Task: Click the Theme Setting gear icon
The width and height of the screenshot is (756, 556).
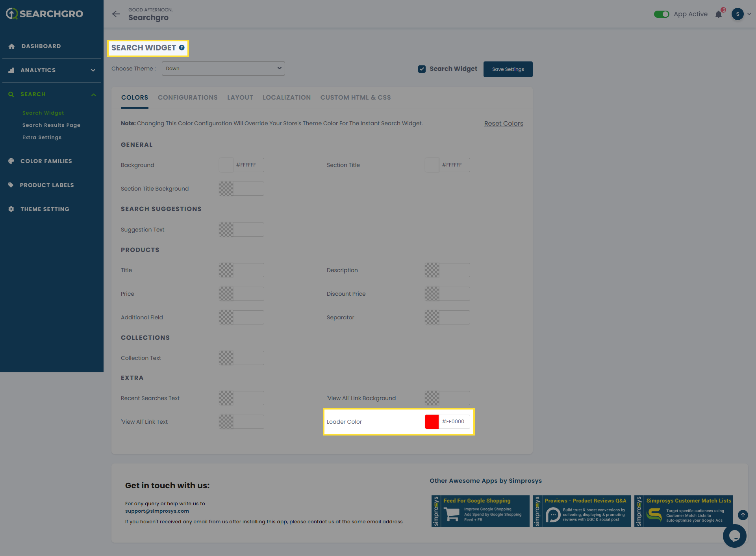Action: pyautogui.click(x=11, y=209)
